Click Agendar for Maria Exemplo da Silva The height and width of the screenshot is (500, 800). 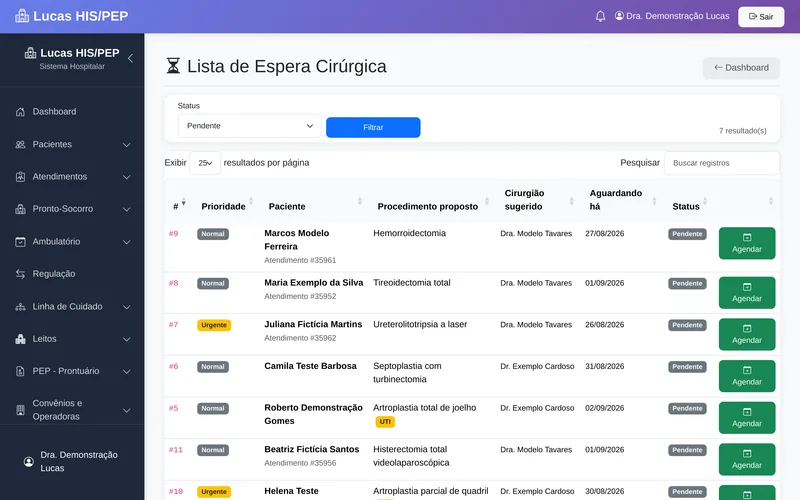(747, 293)
